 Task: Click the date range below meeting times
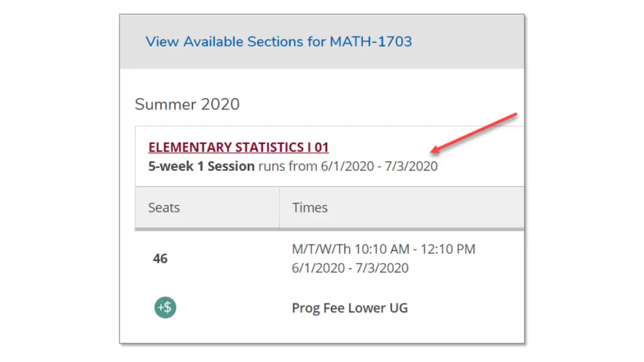tap(350, 268)
